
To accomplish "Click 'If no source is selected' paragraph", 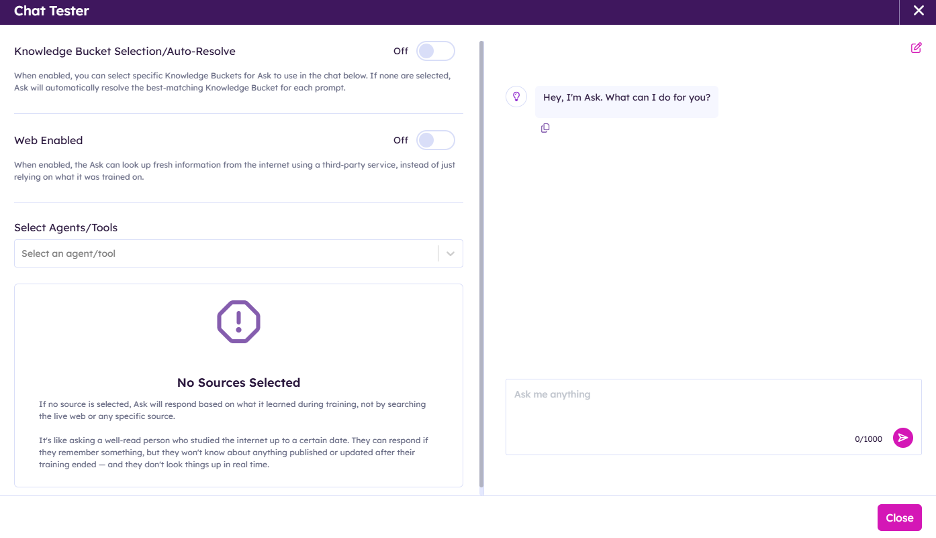I will [232, 410].
